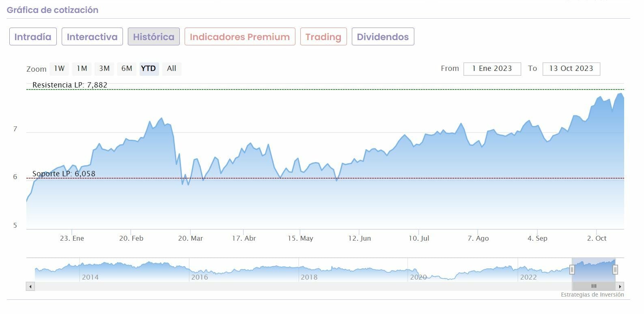
Task: Select the YTD zoom button
Action: [149, 68]
